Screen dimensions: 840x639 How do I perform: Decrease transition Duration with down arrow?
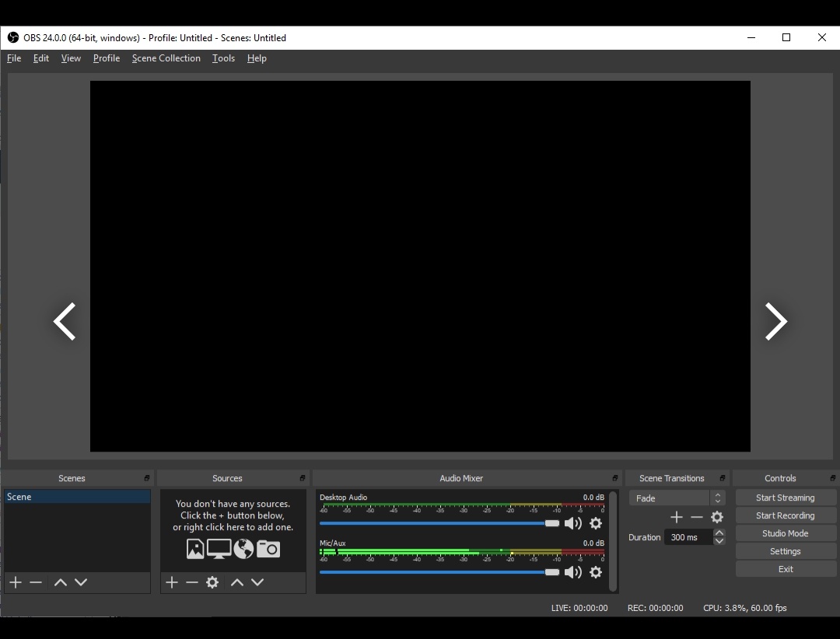pos(719,541)
